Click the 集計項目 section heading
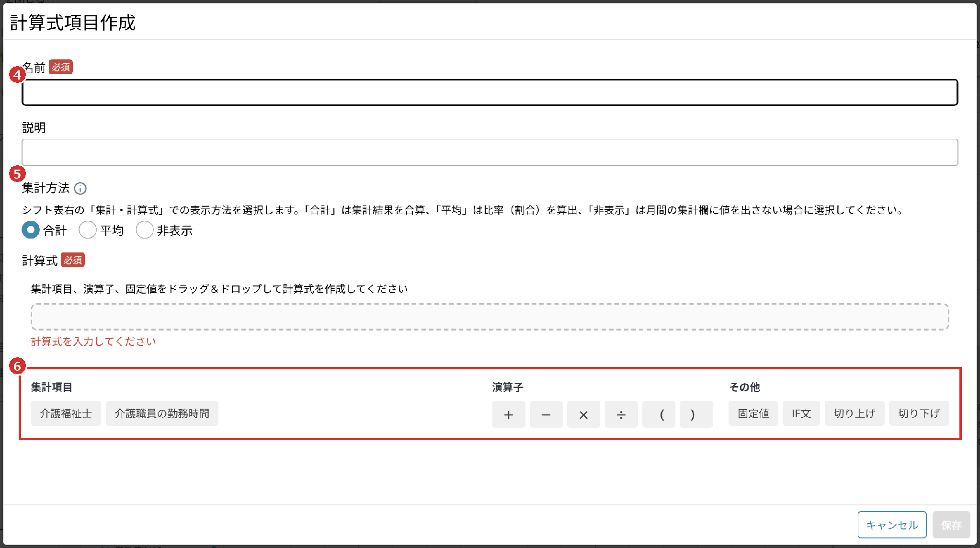Viewport: 980px width, 548px height. pos(52,387)
